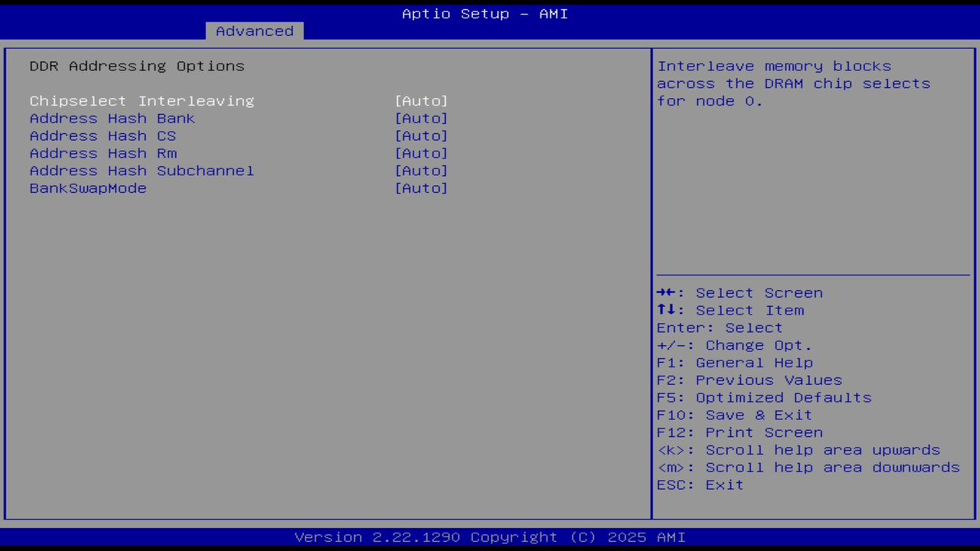Open the Address Hash Subchannel dropdown
This screenshot has width=980, height=551.
tap(421, 171)
